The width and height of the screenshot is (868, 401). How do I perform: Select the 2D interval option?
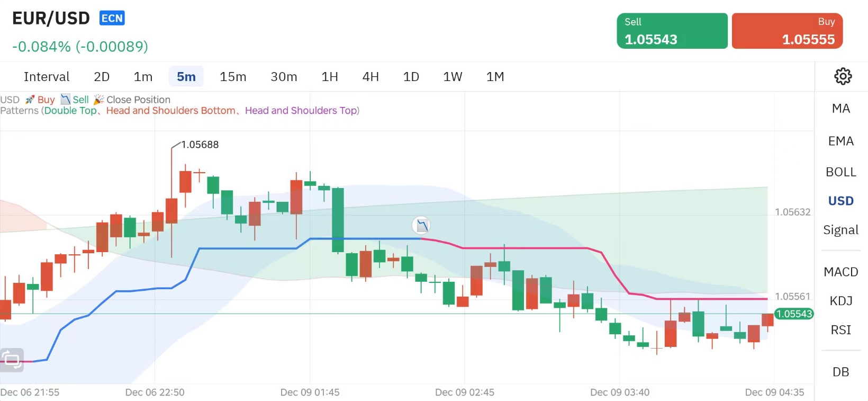pyautogui.click(x=102, y=77)
